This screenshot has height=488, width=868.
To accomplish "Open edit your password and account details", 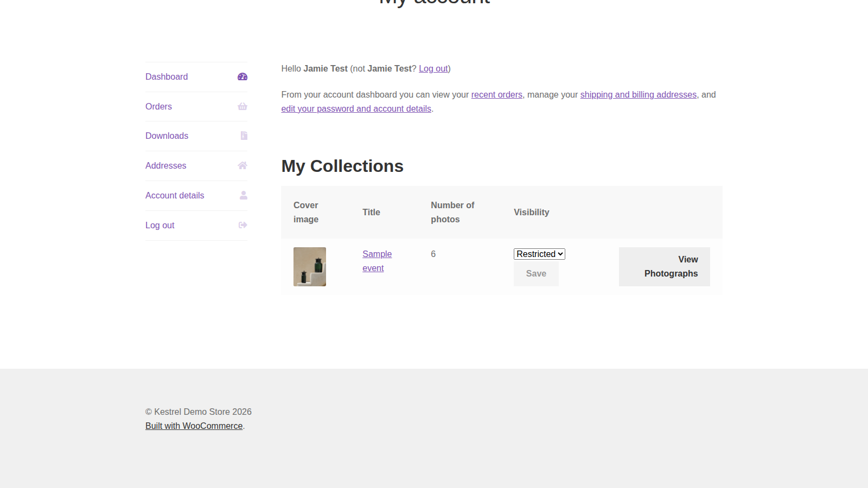I will (x=356, y=109).
